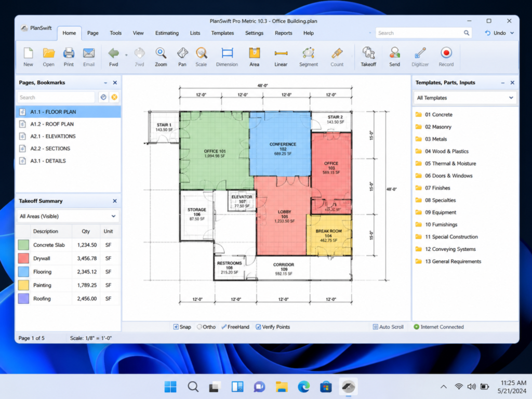Click the Pages panel Search field

(56, 97)
